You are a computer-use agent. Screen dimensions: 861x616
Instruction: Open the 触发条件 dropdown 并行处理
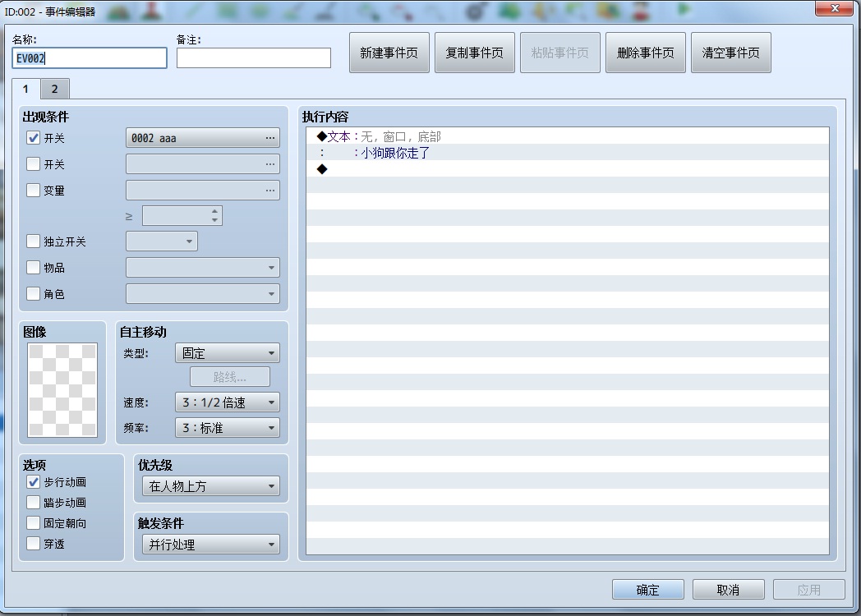coord(211,545)
